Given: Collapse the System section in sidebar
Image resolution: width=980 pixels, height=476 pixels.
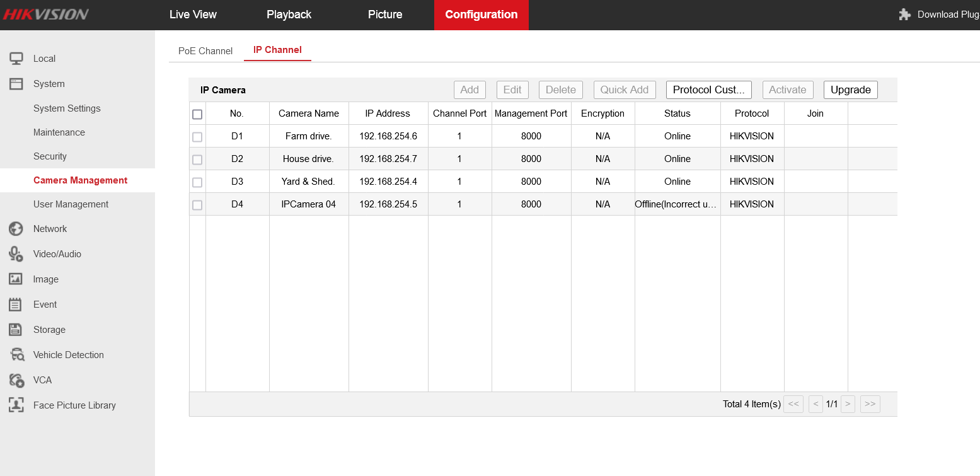Looking at the screenshot, I should pos(49,84).
